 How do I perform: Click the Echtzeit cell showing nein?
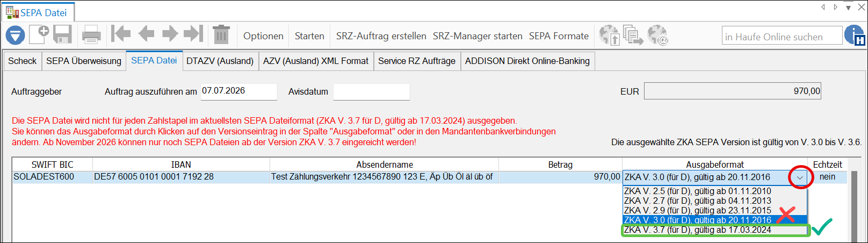(827, 177)
